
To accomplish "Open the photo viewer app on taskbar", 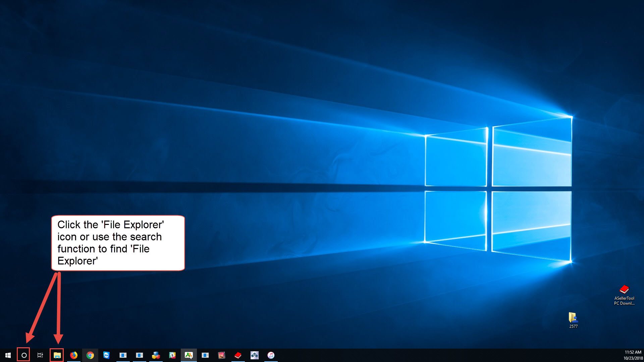I will (221, 355).
